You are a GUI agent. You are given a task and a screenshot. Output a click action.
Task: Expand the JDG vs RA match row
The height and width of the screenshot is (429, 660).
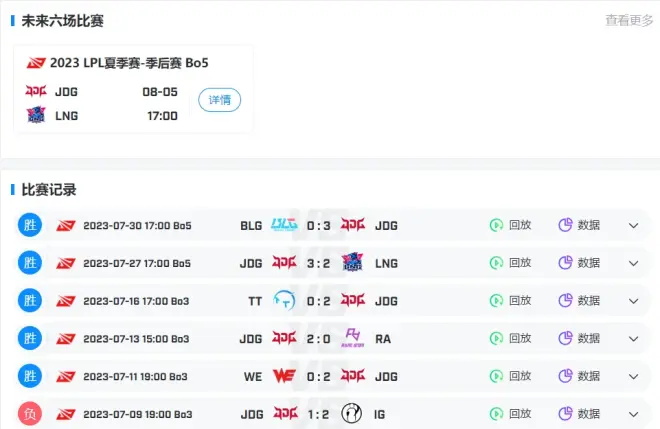633,338
